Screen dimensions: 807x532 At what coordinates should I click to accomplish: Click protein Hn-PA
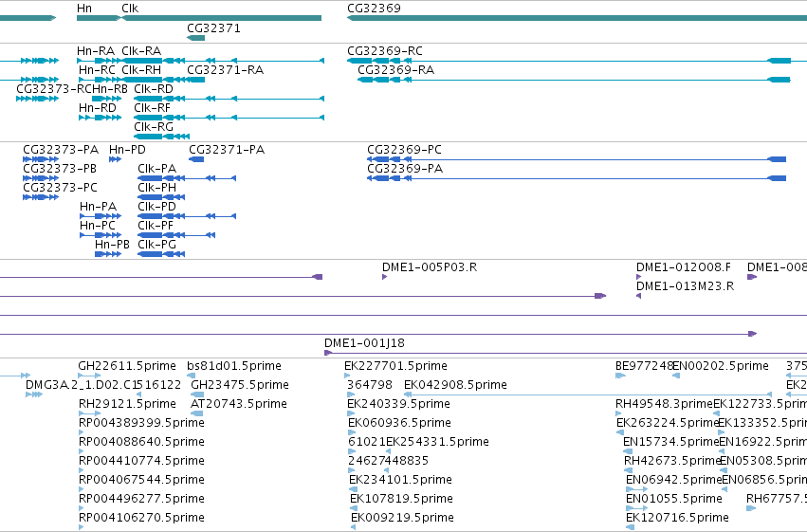(99, 207)
